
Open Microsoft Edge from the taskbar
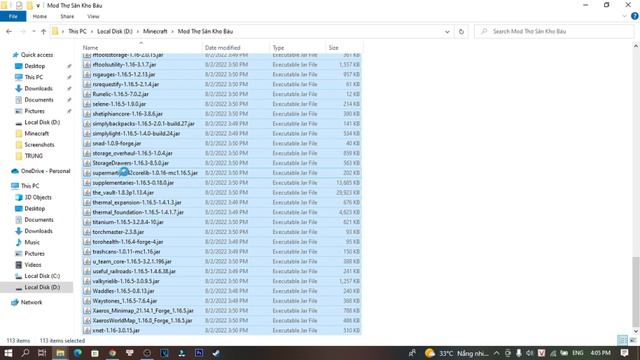(x=78, y=353)
